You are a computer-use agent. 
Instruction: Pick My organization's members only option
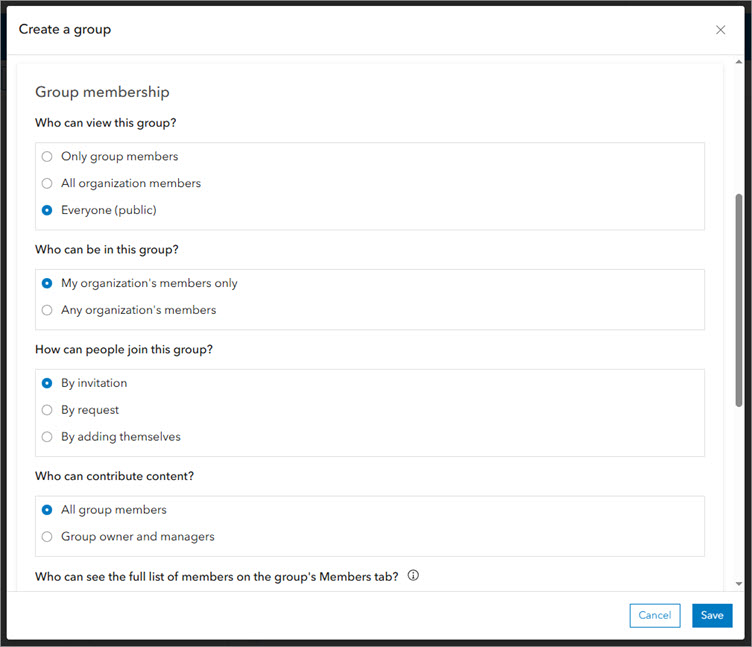[47, 284]
